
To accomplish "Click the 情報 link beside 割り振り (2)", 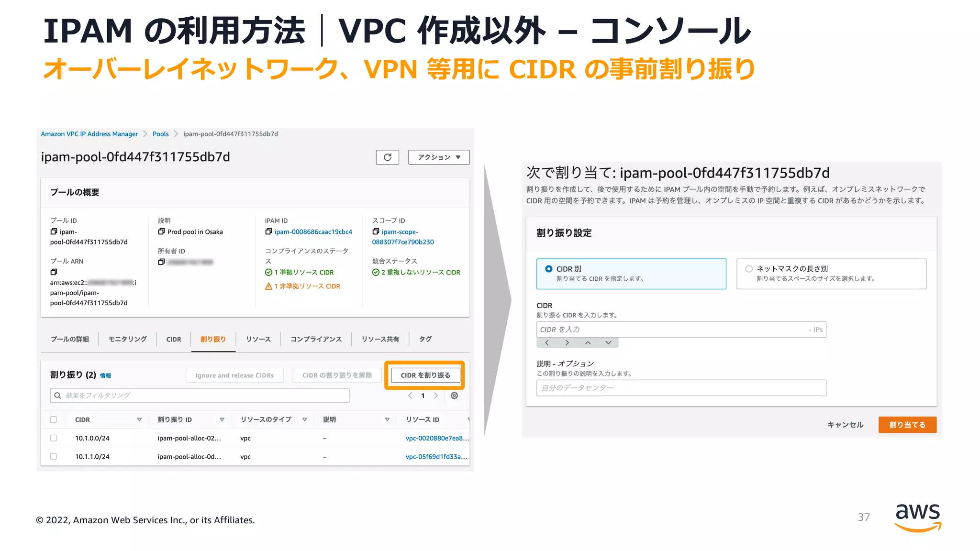I will click(x=105, y=376).
